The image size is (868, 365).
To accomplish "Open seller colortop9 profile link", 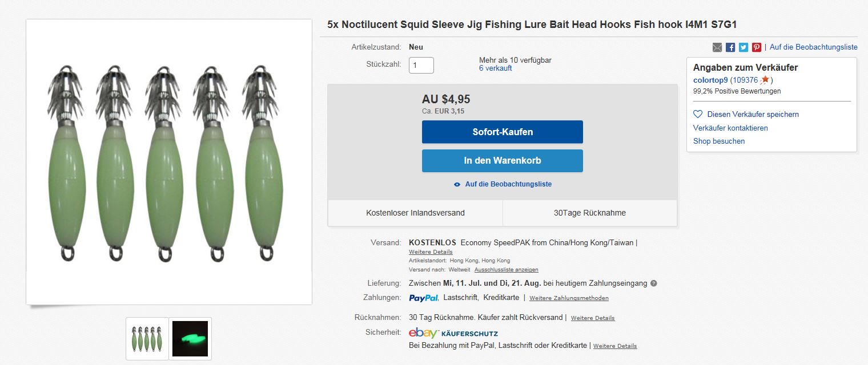I will (x=710, y=80).
